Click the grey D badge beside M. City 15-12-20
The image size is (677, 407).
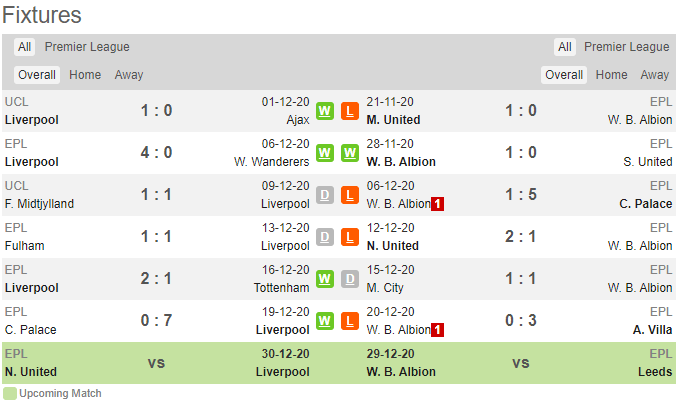pyautogui.click(x=350, y=279)
